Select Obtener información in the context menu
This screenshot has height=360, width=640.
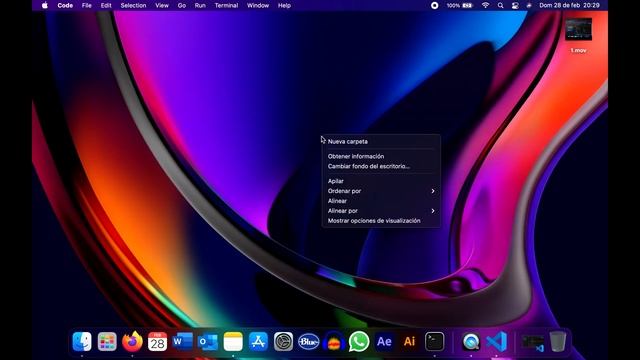point(381,156)
